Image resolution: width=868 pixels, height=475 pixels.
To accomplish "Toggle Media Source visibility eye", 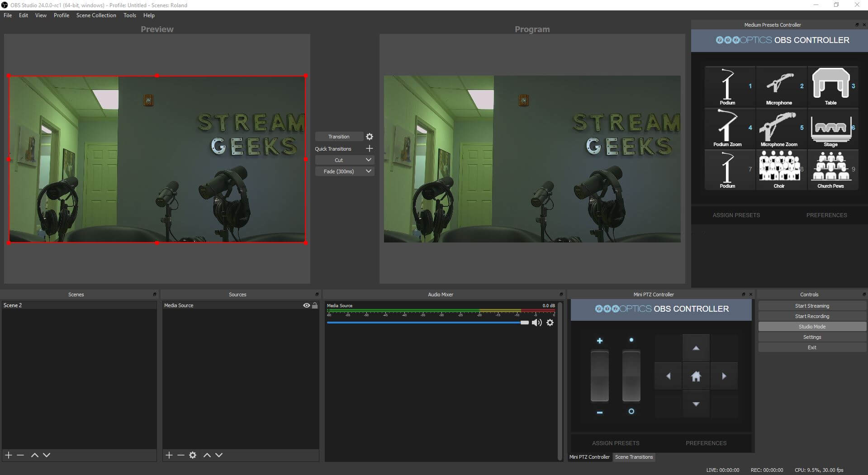I will pos(307,305).
